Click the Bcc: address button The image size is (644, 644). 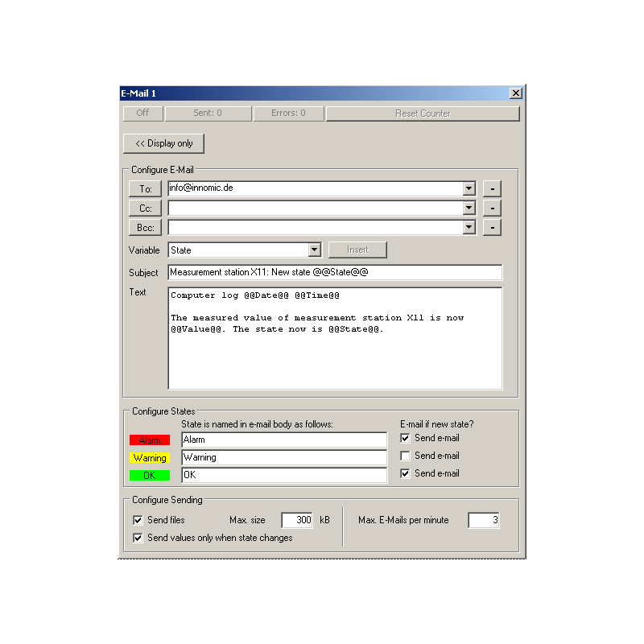pyautogui.click(x=145, y=228)
